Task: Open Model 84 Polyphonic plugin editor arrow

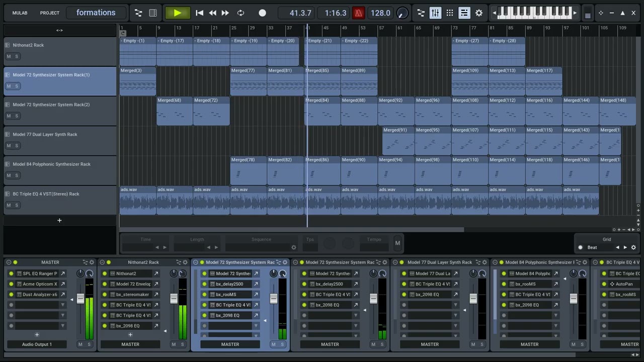Action: (555, 274)
